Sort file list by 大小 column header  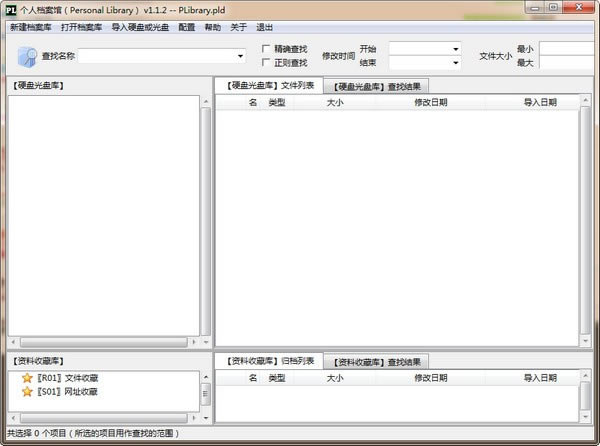pos(335,102)
